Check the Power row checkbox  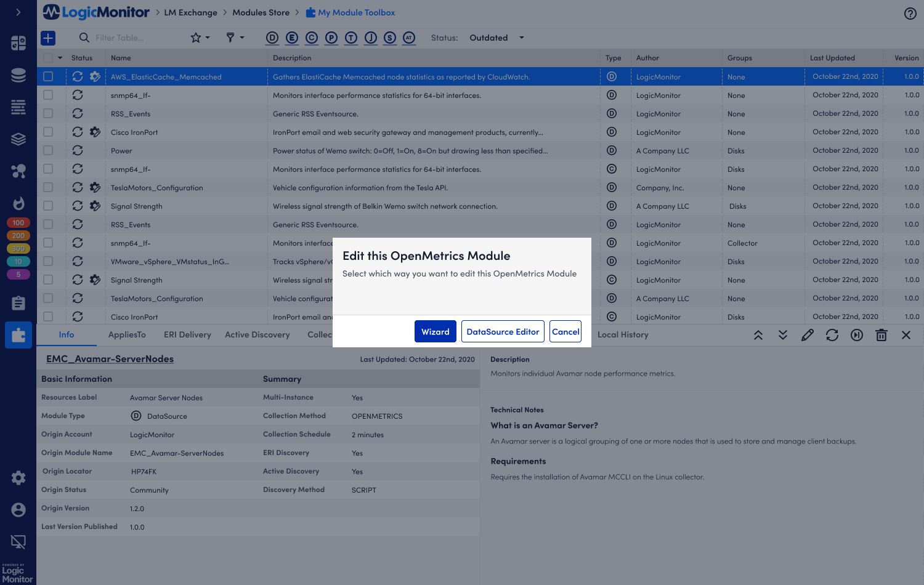tap(48, 150)
